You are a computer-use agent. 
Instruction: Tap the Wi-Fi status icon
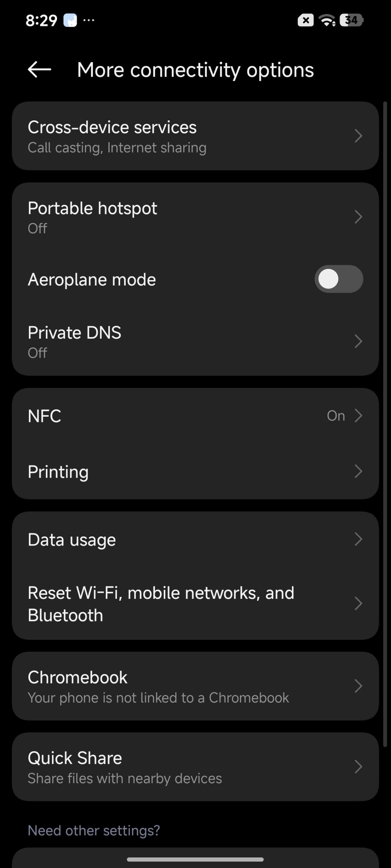coord(328,21)
